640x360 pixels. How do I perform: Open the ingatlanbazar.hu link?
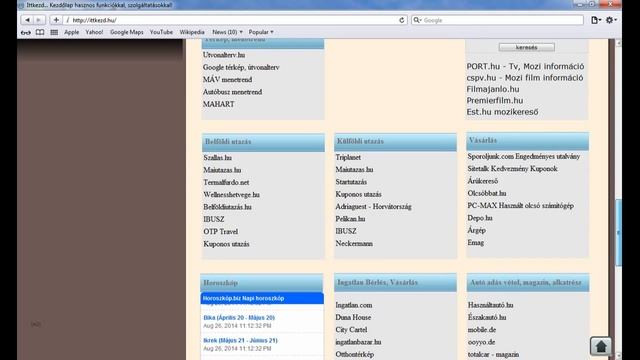click(358, 342)
